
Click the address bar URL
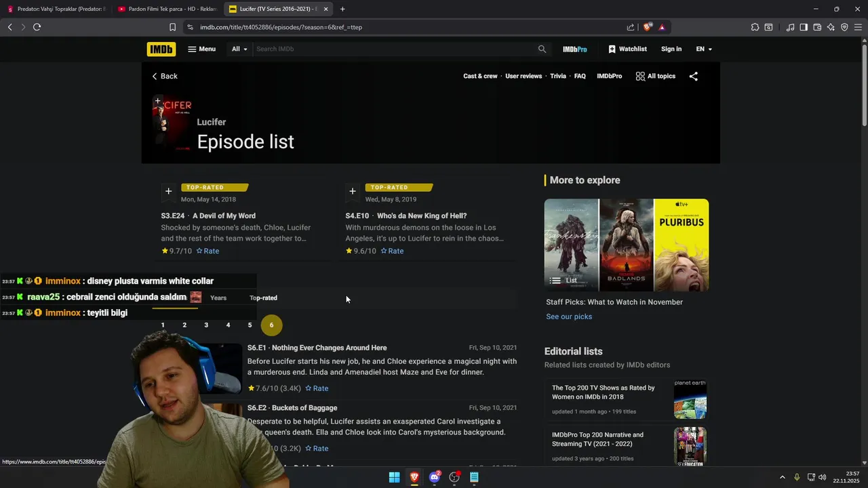tap(281, 27)
